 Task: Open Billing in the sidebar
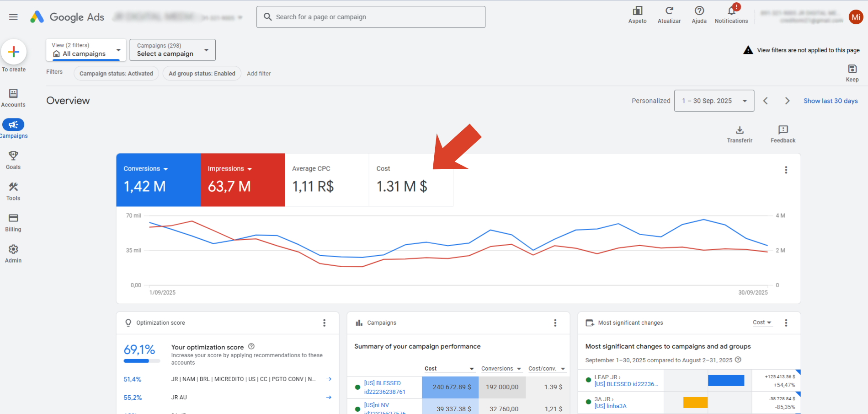pyautogui.click(x=13, y=222)
